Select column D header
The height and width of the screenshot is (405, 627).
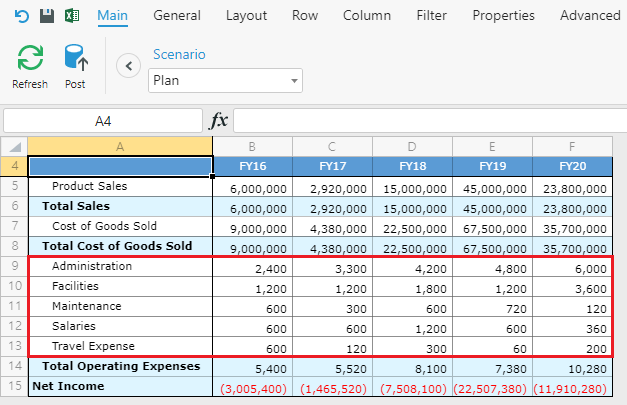(412, 147)
